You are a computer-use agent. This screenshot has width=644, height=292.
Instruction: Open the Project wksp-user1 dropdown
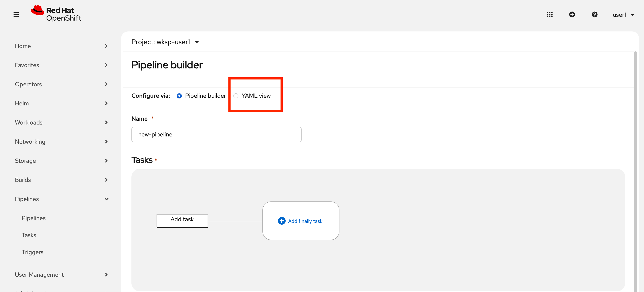(x=165, y=42)
